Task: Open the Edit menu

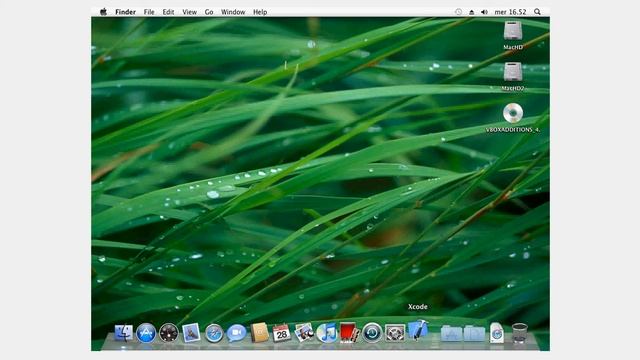Action: click(168, 12)
